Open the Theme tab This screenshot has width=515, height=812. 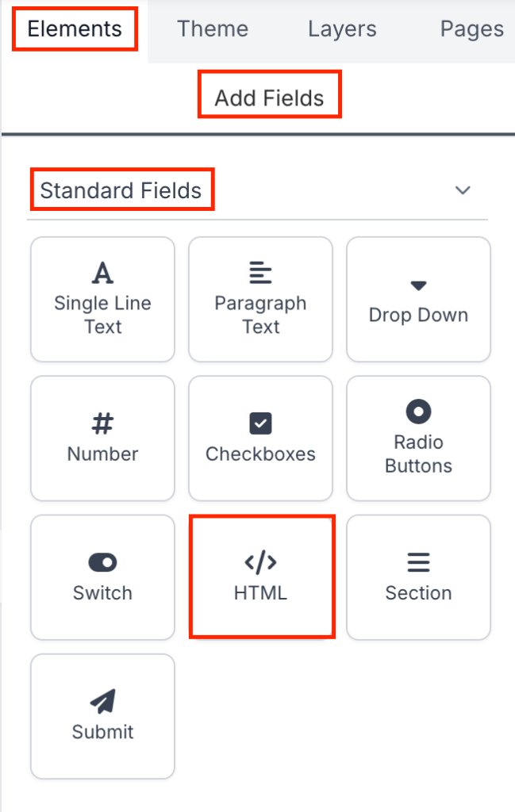[x=213, y=29]
